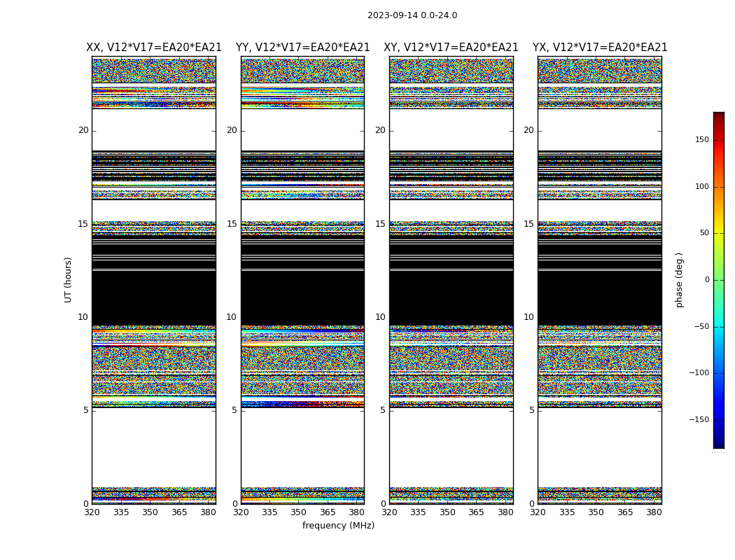735x560 pixels.
Task: Click the 350 frequency tick under YY panel
Action: (x=299, y=512)
